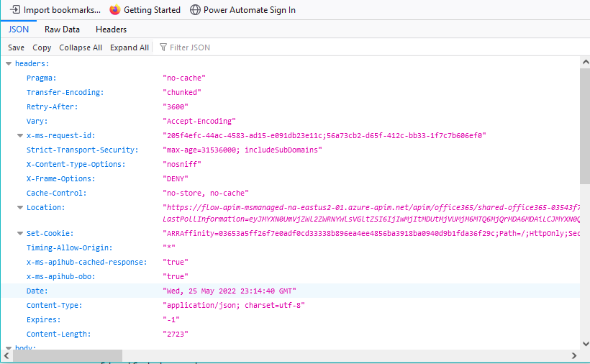Switch to the JSON tab
590x364 pixels.
[19, 29]
